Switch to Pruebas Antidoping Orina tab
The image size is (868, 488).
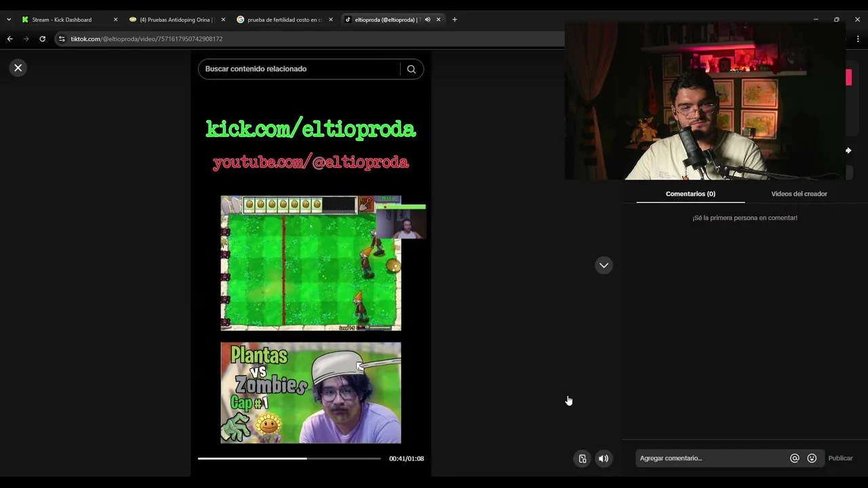pyautogui.click(x=175, y=20)
